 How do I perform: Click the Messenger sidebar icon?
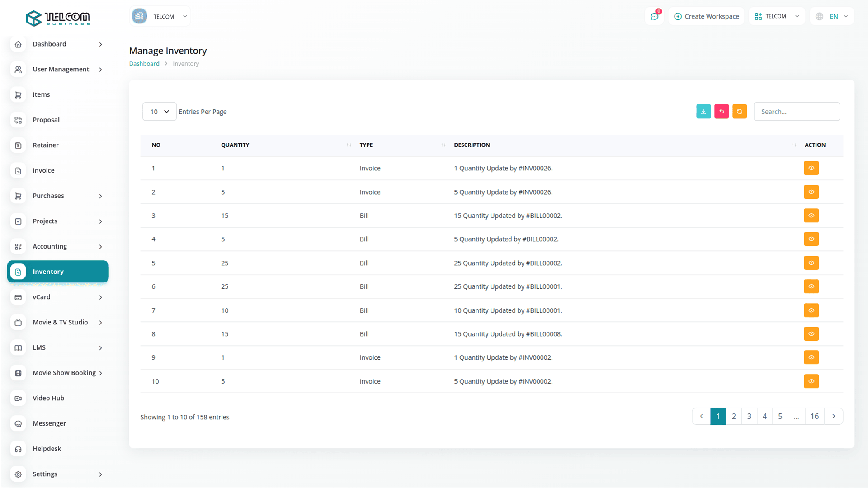18,423
